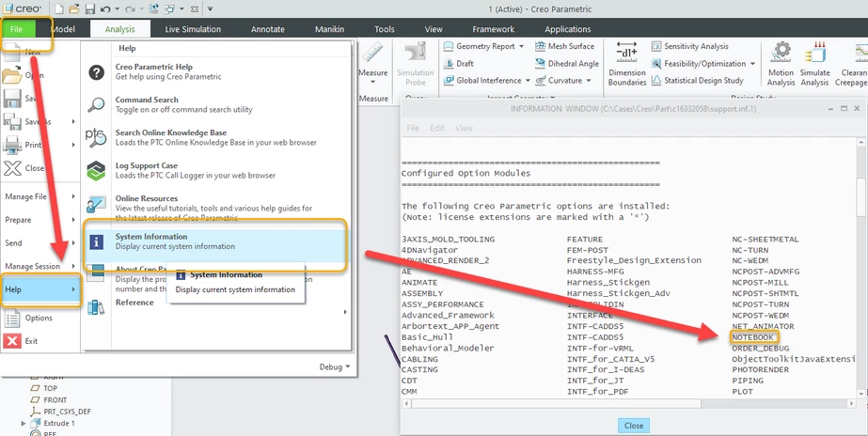Expand the Feasibility/Optimization dropdown arrow
Viewport: 868px width, 436px height.
tap(753, 64)
